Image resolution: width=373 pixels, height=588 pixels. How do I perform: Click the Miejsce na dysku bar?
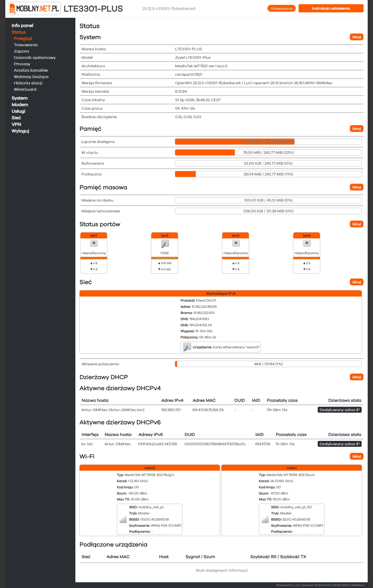pos(268,200)
